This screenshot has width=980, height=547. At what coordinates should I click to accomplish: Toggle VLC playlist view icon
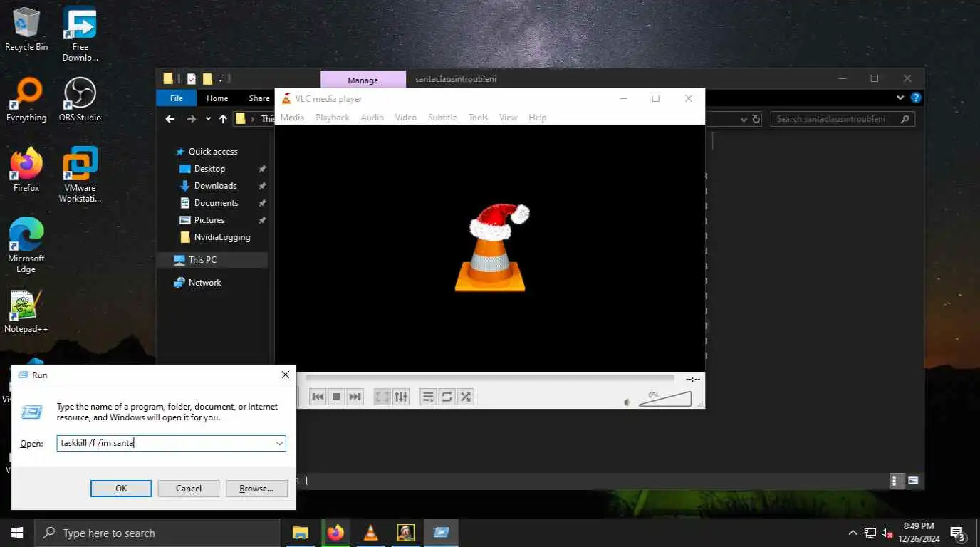[428, 397]
